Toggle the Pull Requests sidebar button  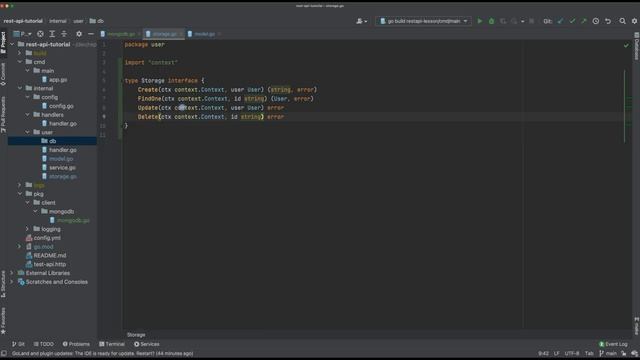point(3,114)
